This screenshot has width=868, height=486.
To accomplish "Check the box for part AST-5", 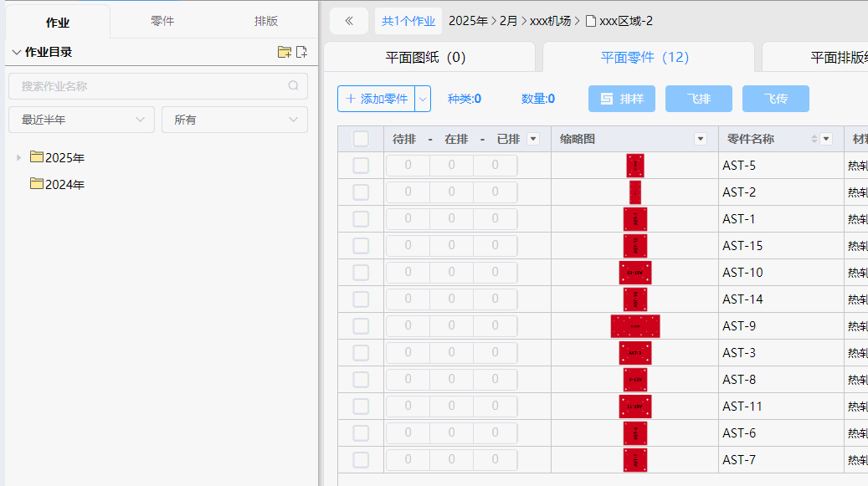I will [x=361, y=166].
